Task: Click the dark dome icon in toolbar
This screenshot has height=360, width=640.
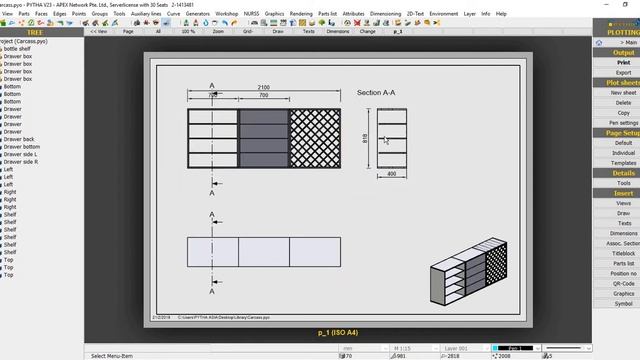Action: [x=254, y=23]
